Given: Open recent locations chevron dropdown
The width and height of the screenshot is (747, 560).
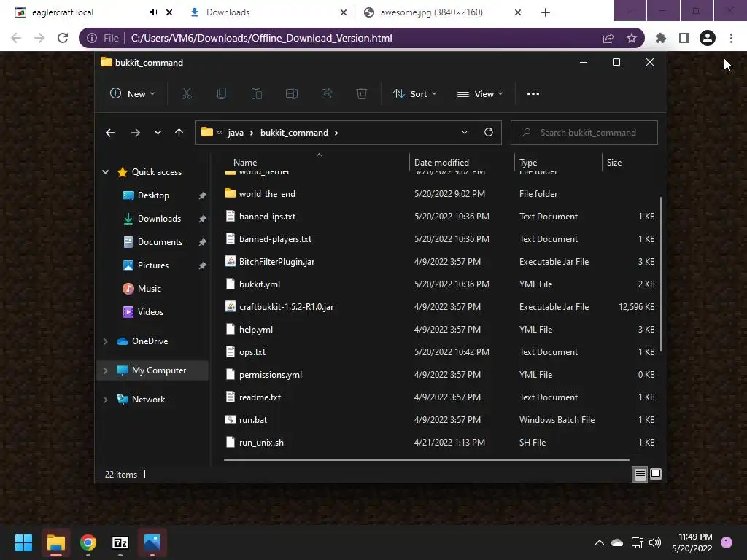Looking at the screenshot, I should pos(158,133).
